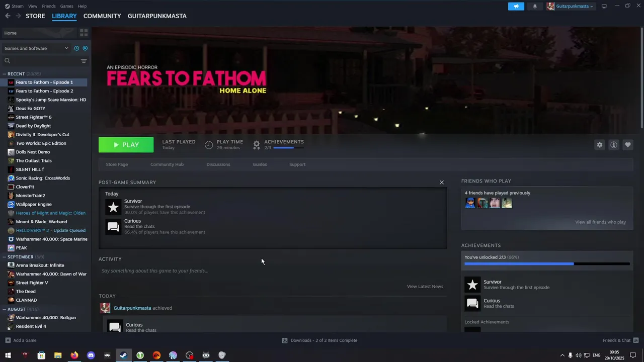Open the Guides link

point(260,164)
